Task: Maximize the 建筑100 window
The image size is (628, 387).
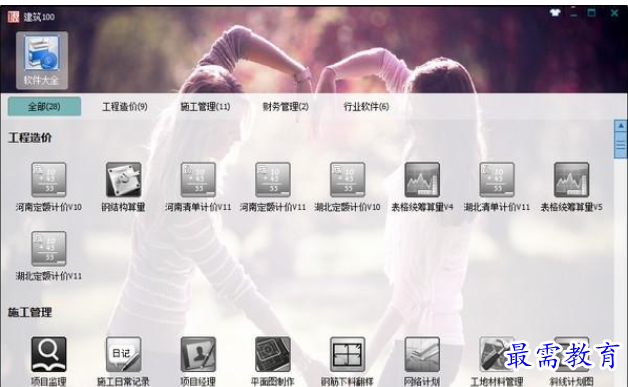Action: pyautogui.click(x=592, y=13)
